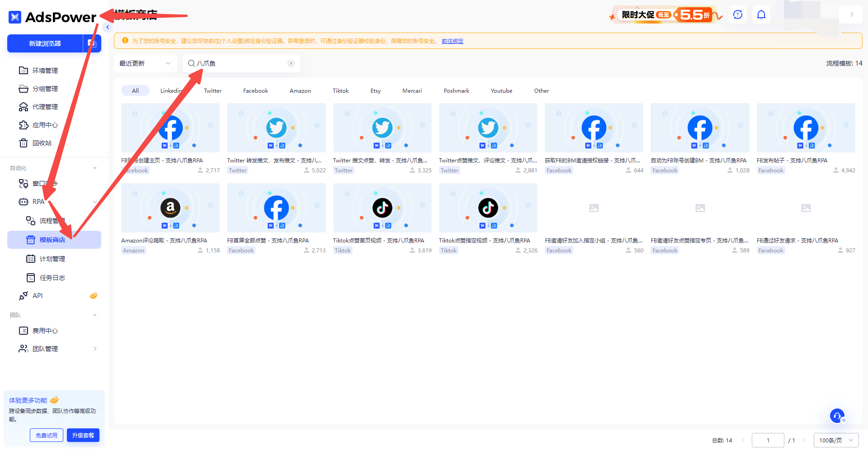Click title FB通过好友请求 - 支持八爪鱼RPA
This screenshot has height=451, width=868.
(x=797, y=241)
